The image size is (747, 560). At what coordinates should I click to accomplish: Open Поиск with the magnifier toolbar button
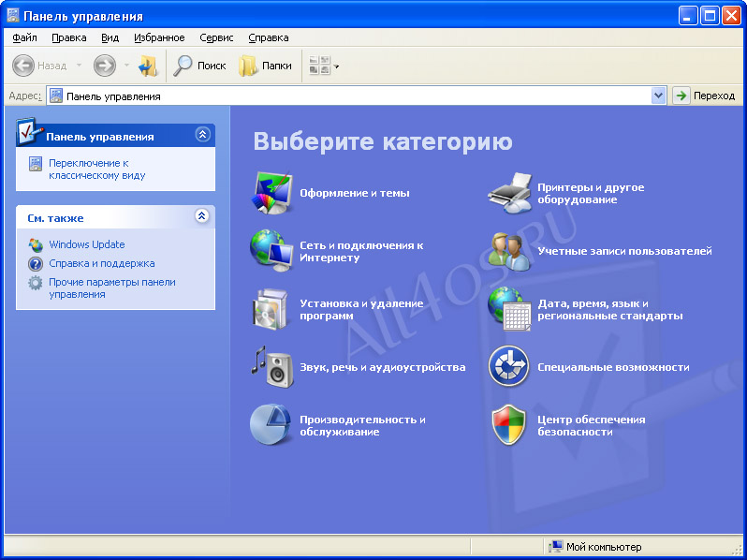coord(199,66)
